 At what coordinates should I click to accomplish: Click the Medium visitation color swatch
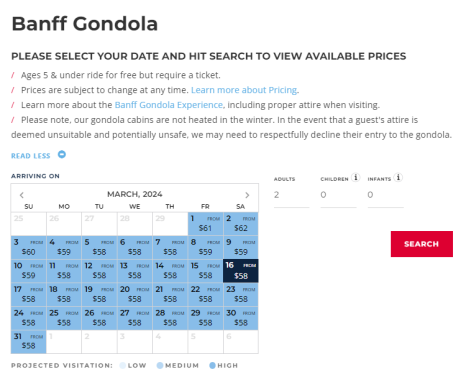tap(160, 366)
